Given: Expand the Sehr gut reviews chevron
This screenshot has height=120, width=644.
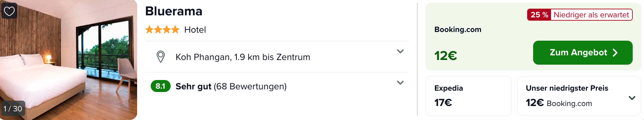Looking at the screenshot, I should point(400,83).
